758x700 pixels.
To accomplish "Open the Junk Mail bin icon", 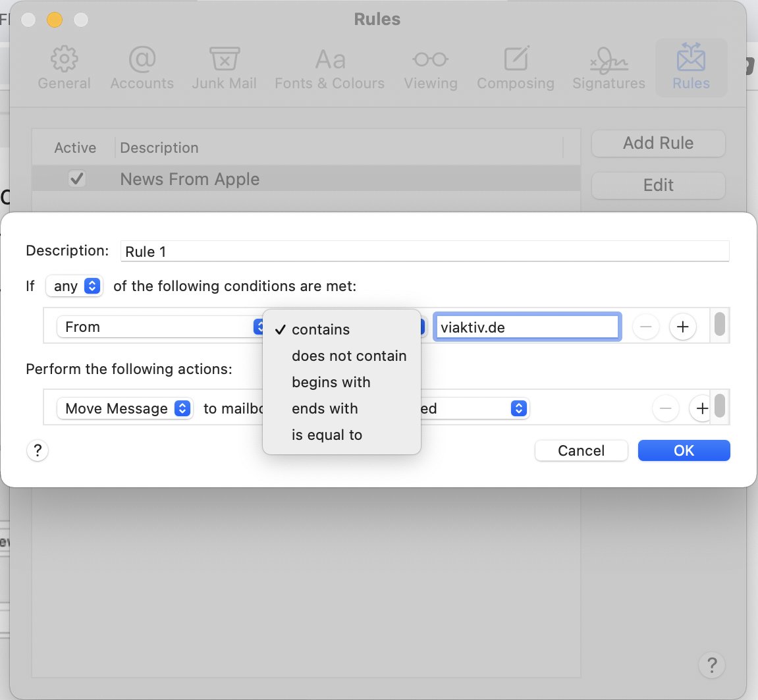I will (224, 60).
